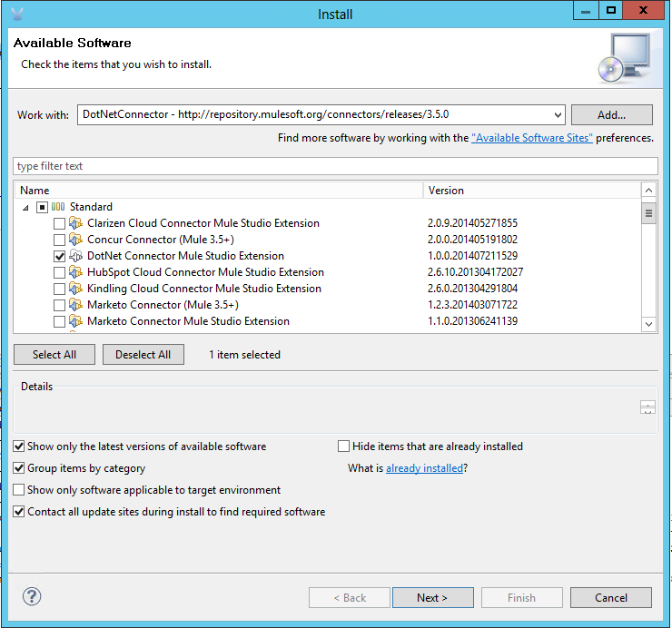Click the software list scroll down arrow

648,324
